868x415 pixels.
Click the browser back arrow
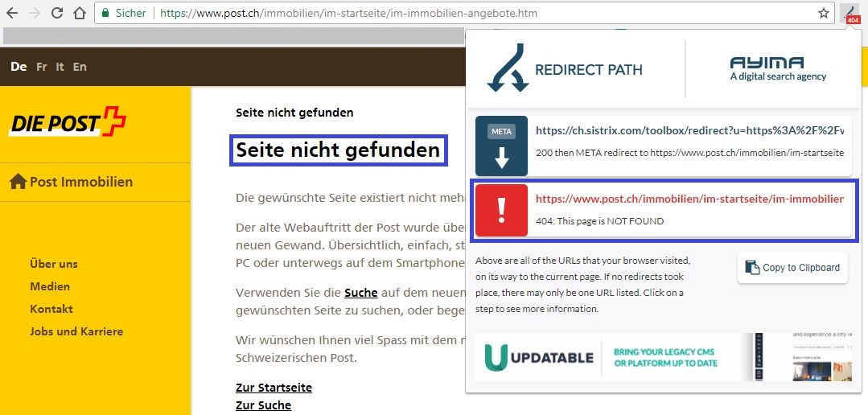(x=12, y=14)
